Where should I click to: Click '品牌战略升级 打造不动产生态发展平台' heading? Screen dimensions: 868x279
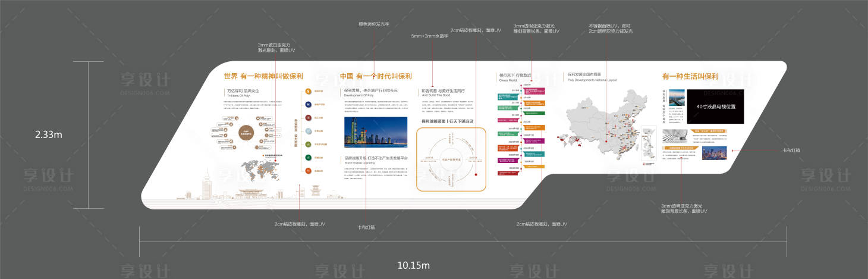pyautogui.click(x=376, y=159)
